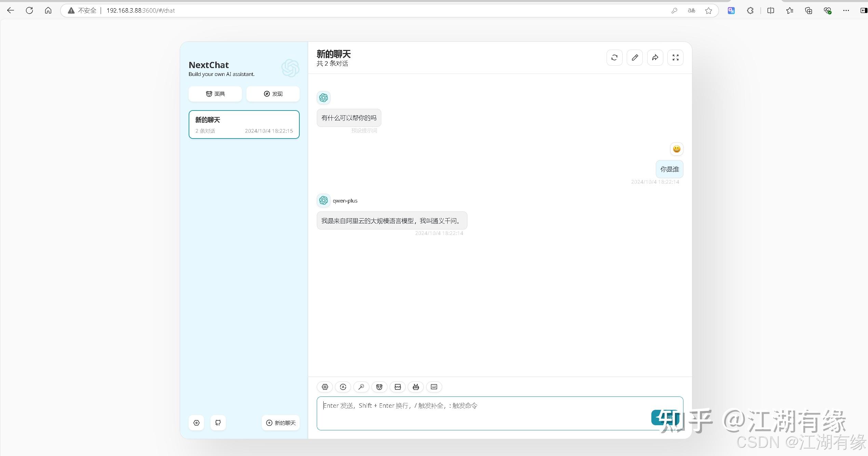The height and width of the screenshot is (456, 868).
Task: Start a 新的聊天 with the plus button
Action: click(x=280, y=422)
